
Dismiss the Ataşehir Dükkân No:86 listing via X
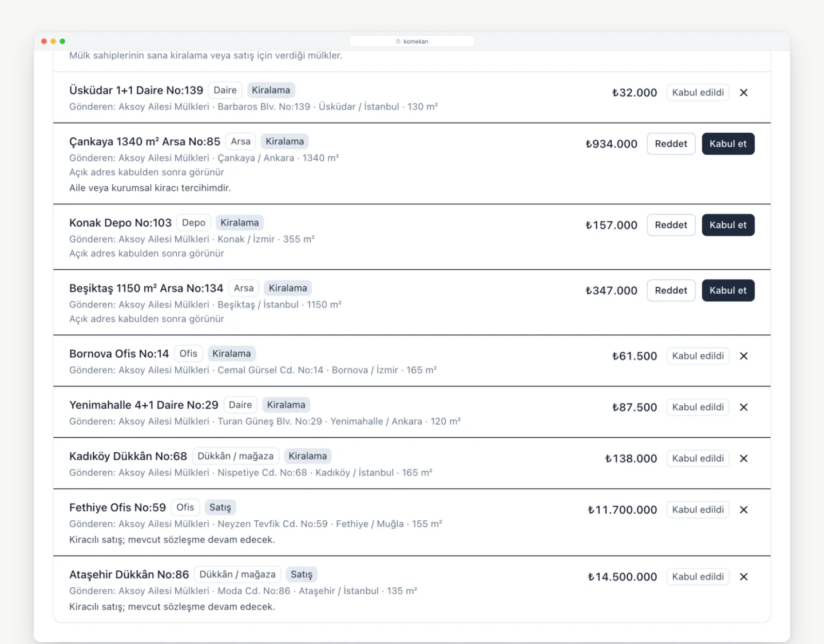pos(743,577)
